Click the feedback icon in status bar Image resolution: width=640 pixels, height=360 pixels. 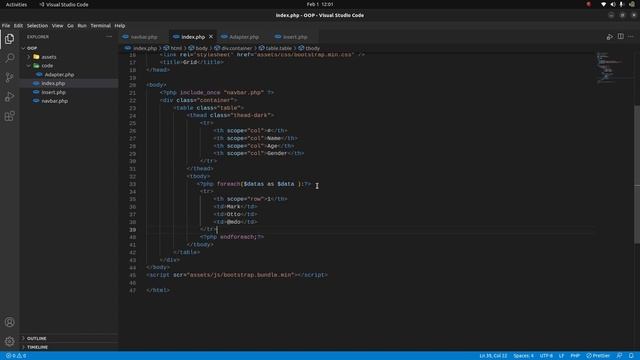click(620, 356)
